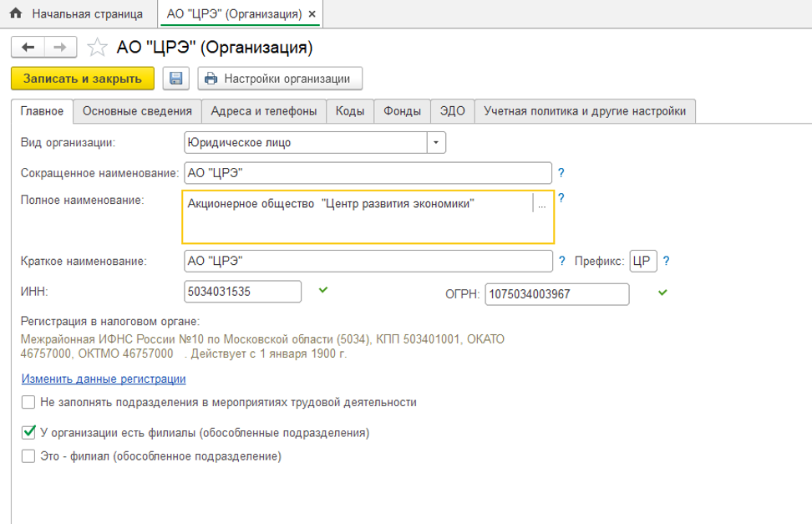812x524 pixels.
Task: Toggle Не заполнять подразделения в мероприятиях checkbox
Action: pyautogui.click(x=28, y=402)
